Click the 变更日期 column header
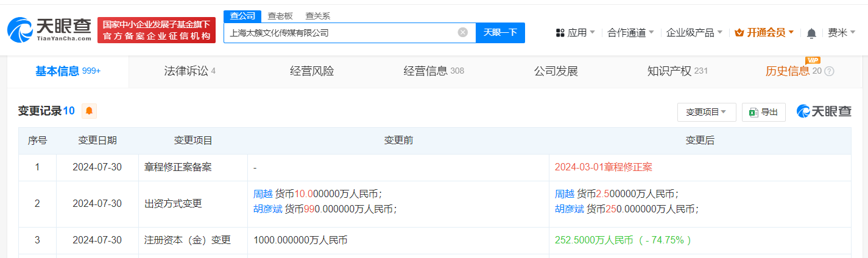The height and width of the screenshot is (258, 868). click(x=97, y=141)
